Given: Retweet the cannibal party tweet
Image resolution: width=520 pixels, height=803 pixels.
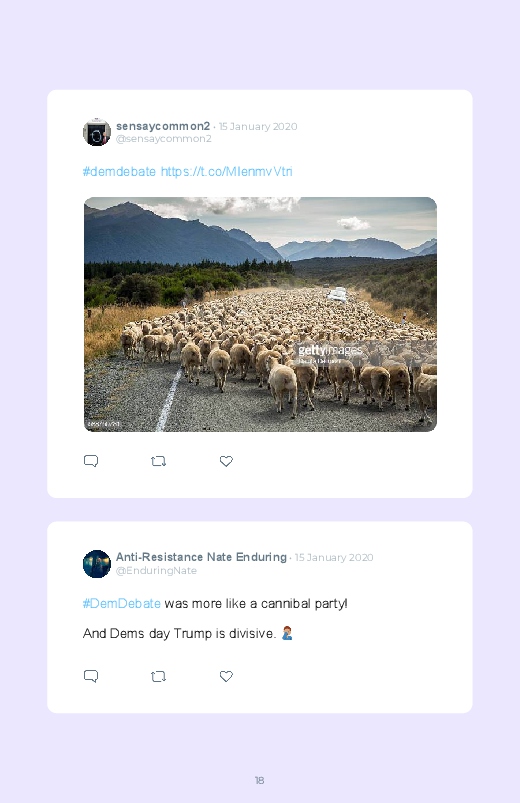Looking at the screenshot, I should (158, 677).
